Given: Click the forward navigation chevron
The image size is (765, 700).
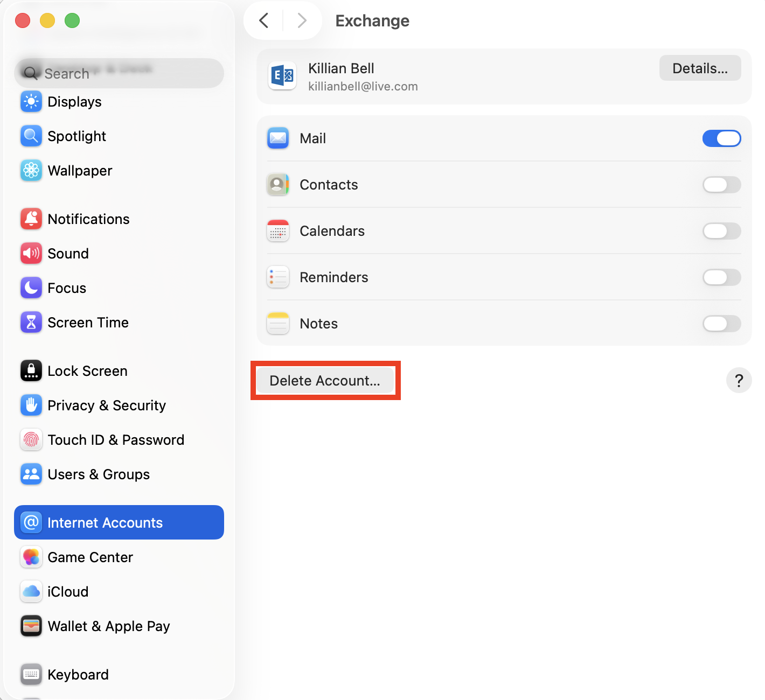Looking at the screenshot, I should [x=302, y=20].
